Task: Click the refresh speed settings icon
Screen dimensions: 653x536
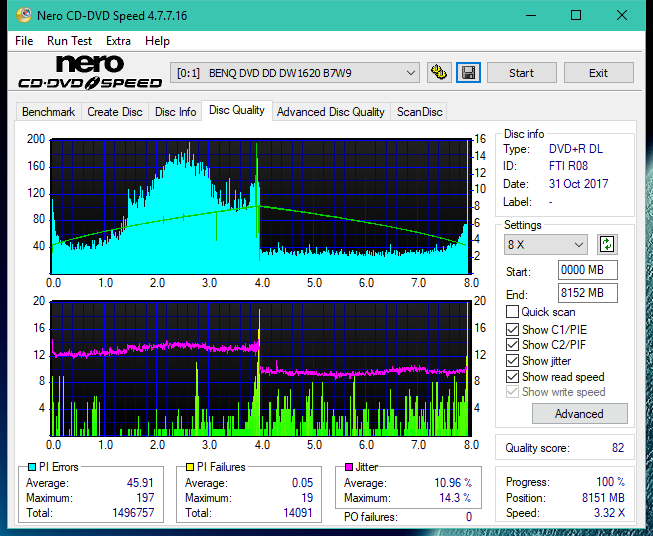Action: (x=607, y=244)
